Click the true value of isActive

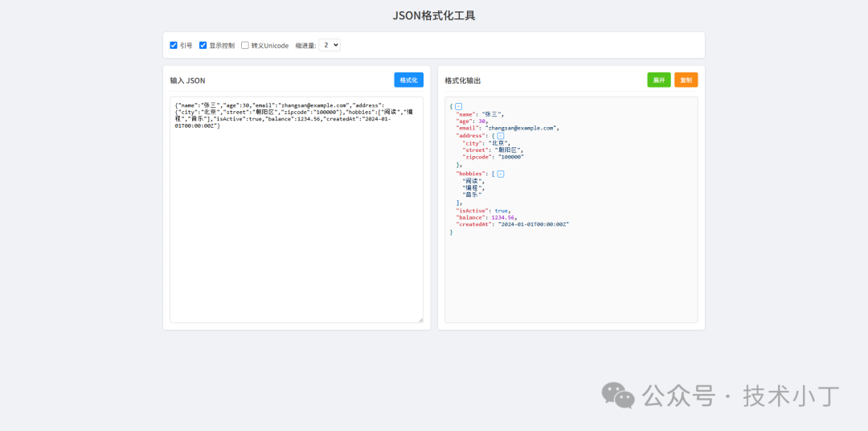pyautogui.click(x=502, y=211)
